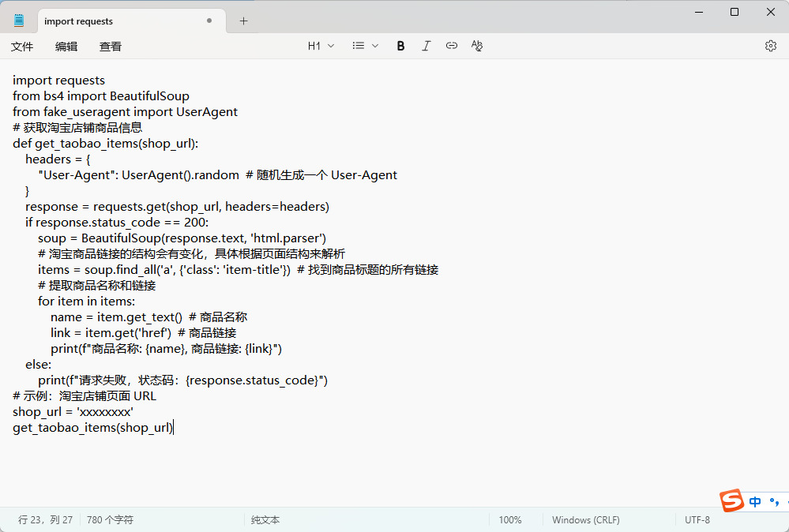Click the Sogou input method S icon

click(x=731, y=501)
